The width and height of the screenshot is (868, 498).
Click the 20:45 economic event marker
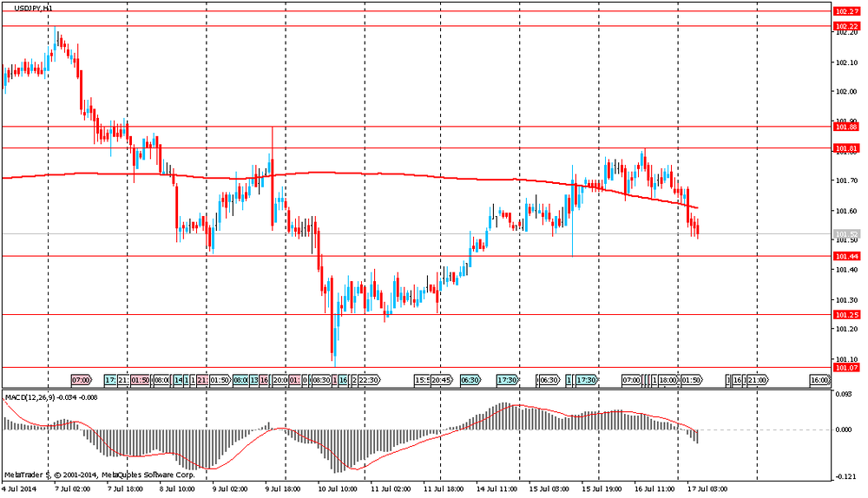[x=441, y=380]
